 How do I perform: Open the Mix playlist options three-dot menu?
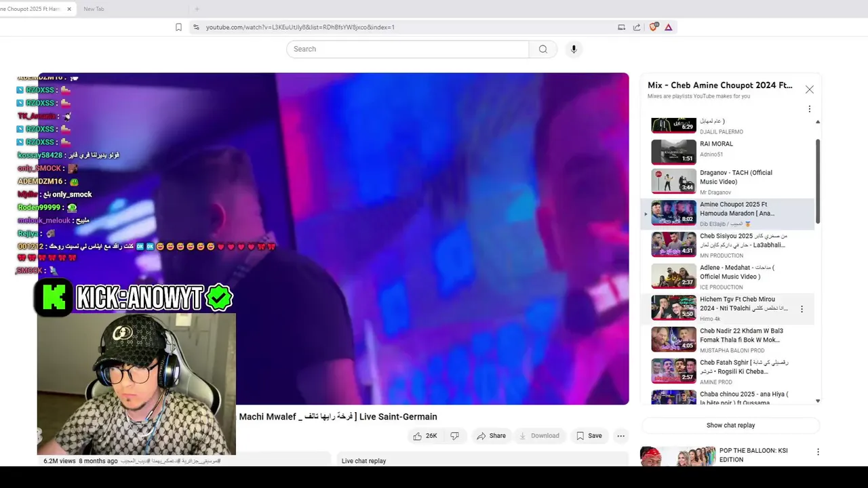(x=809, y=109)
